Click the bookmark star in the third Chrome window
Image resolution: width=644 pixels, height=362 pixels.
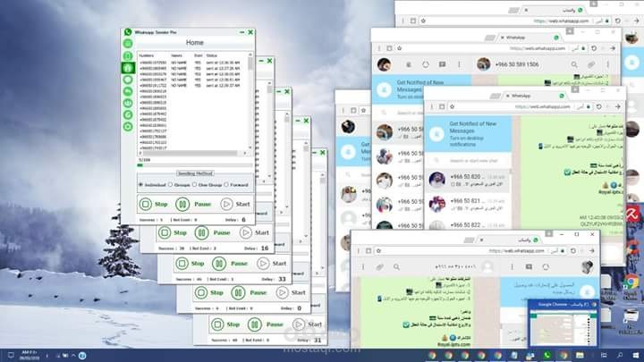tap(453, 106)
